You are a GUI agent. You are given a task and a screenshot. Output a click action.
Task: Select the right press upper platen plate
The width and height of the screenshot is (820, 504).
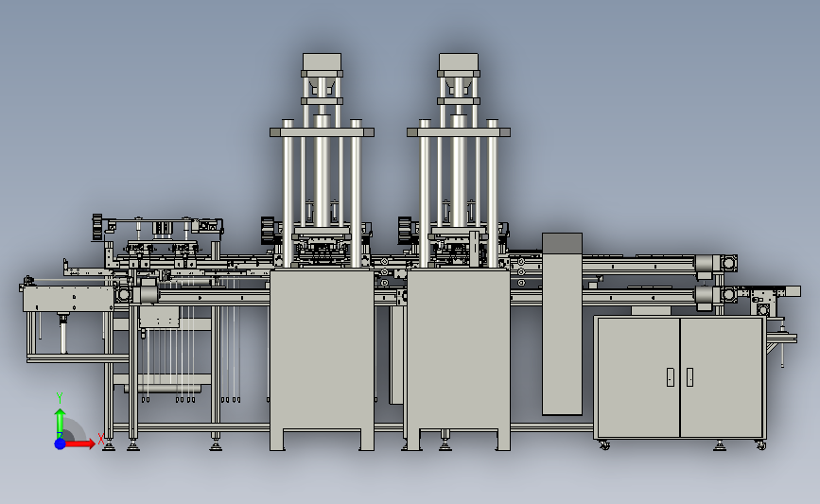(459, 132)
